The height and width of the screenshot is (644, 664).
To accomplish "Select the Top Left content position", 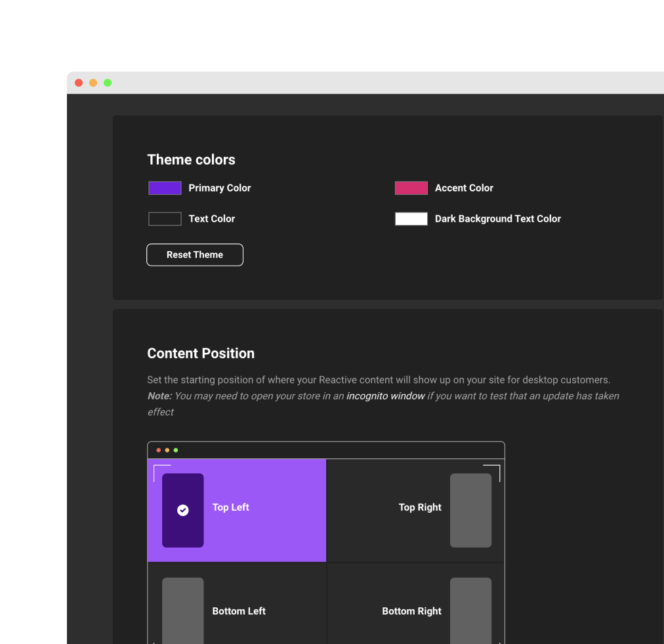I will coord(237,510).
